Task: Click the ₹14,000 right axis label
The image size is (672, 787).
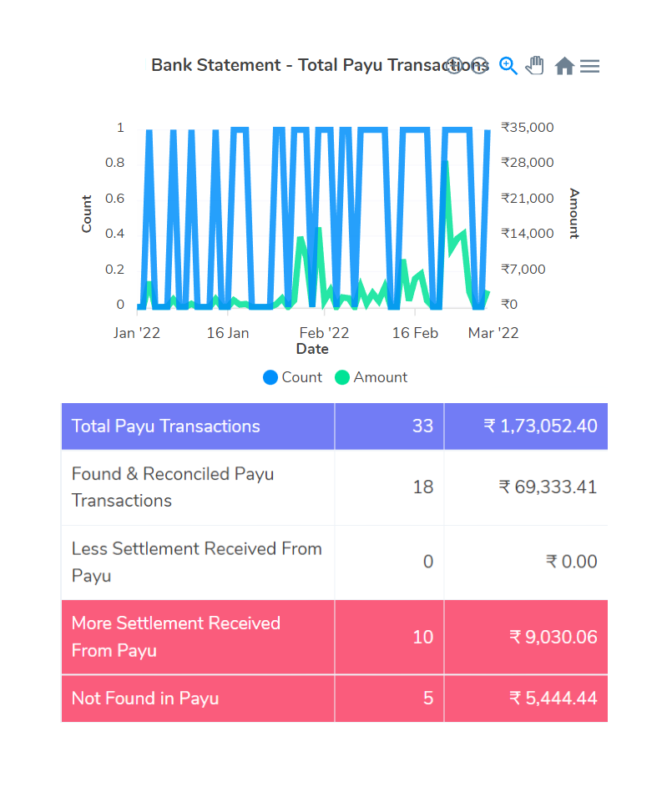Action: point(528,234)
